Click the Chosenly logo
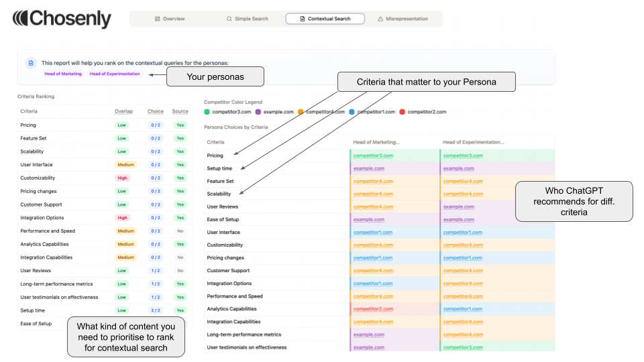This screenshot has height=362, width=644. point(62,19)
